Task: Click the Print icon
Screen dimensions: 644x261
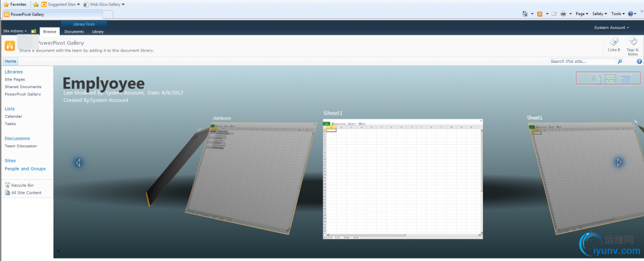Action: 563,14
